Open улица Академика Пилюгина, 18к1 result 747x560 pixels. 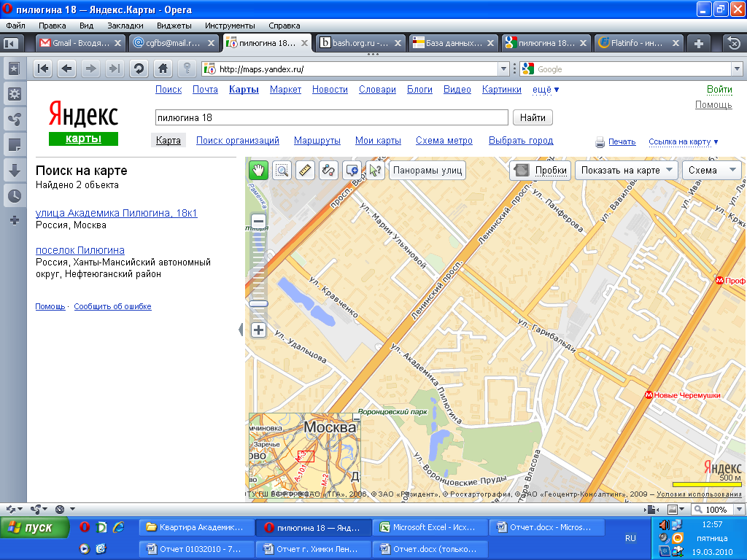click(116, 214)
